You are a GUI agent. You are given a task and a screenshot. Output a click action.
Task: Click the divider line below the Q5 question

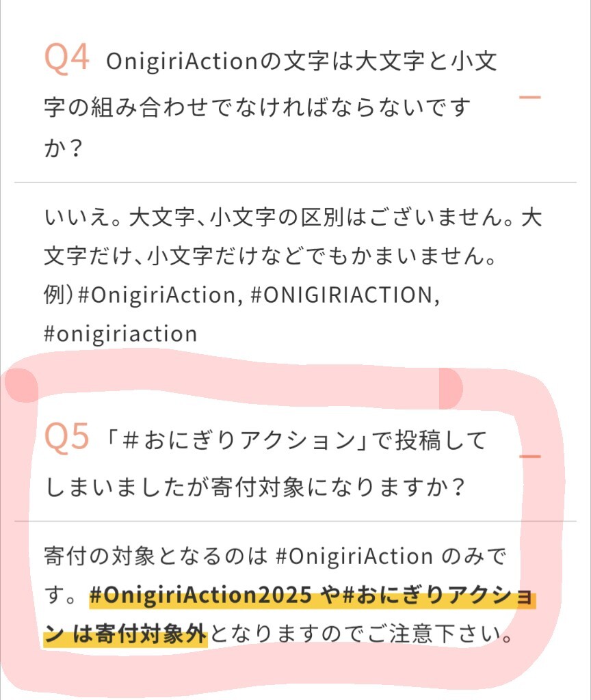point(295,521)
